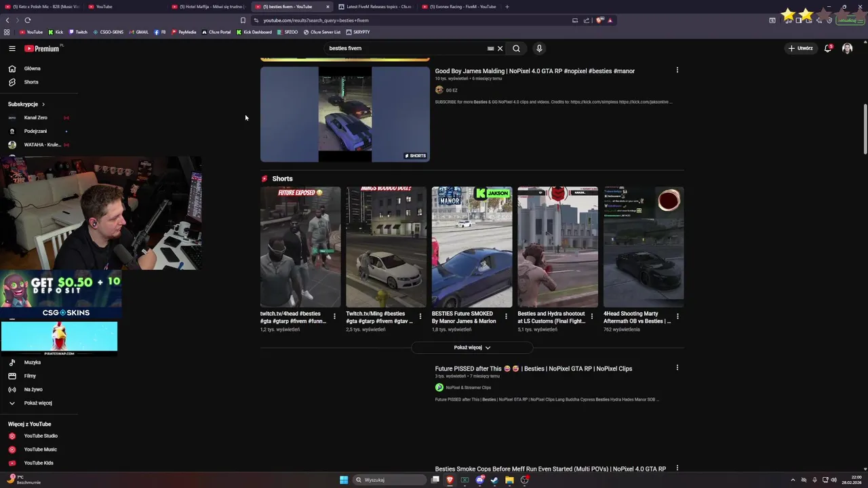
Task: Open the Twitch bookmark
Action: (78, 32)
